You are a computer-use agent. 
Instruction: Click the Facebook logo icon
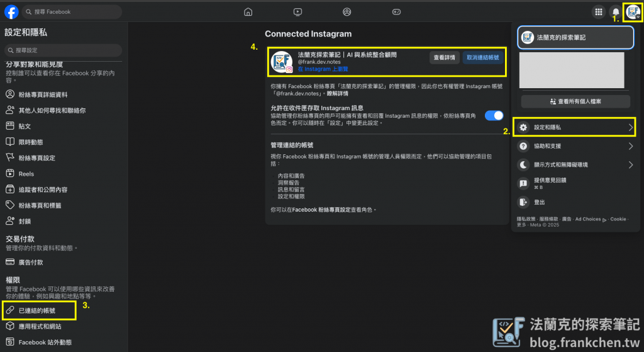pyautogui.click(x=11, y=12)
